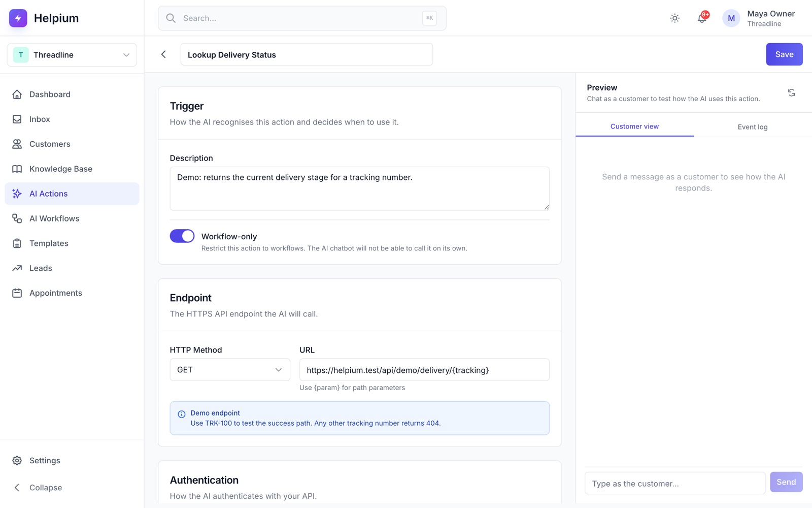Click the Knowledge Base book icon
The width and height of the screenshot is (812, 508).
(x=17, y=169)
